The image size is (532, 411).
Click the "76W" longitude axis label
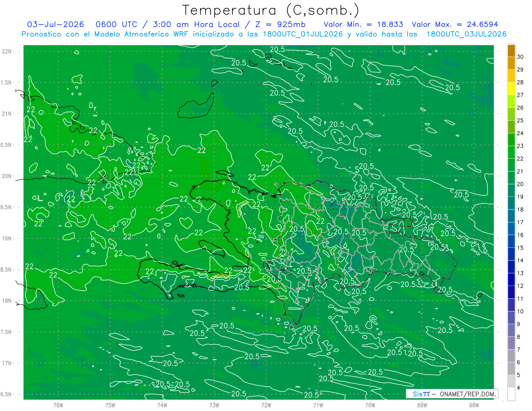[58, 405]
